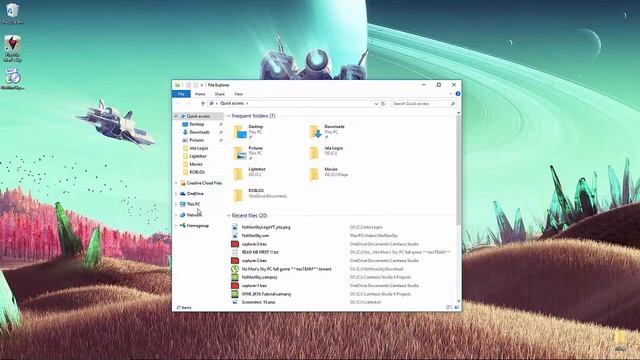Open the Recent locations dropdown arrow
The height and width of the screenshot is (360, 640).
[x=196, y=104]
